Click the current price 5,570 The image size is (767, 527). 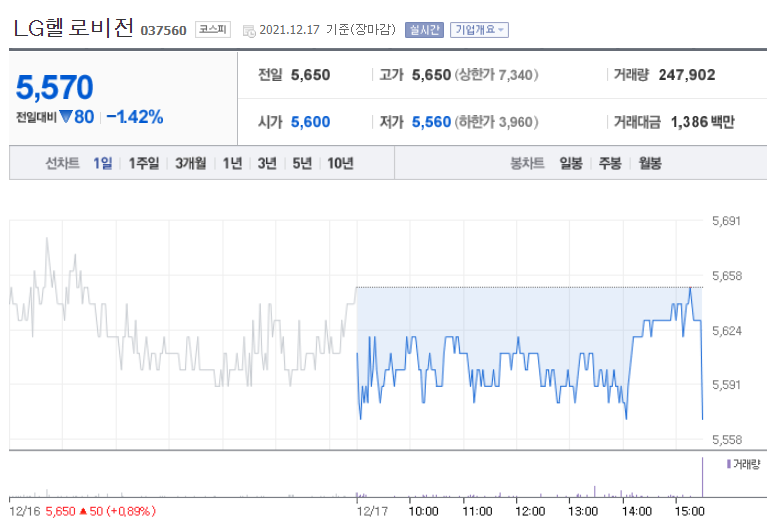(54, 87)
